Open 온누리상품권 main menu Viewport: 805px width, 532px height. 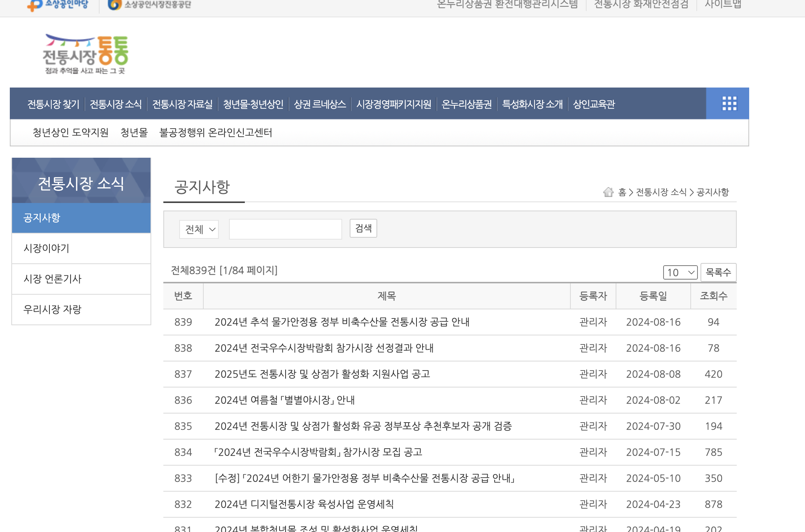coord(466,104)
